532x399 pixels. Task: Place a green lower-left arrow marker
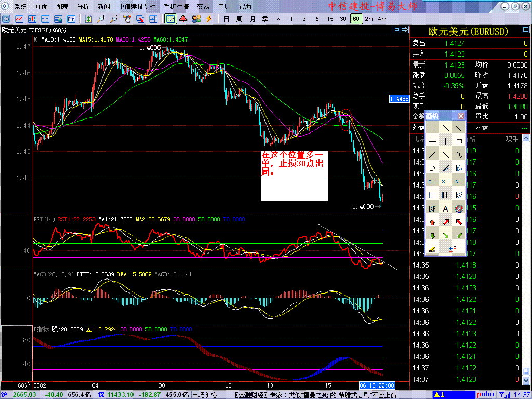click(x=459, y=236)
